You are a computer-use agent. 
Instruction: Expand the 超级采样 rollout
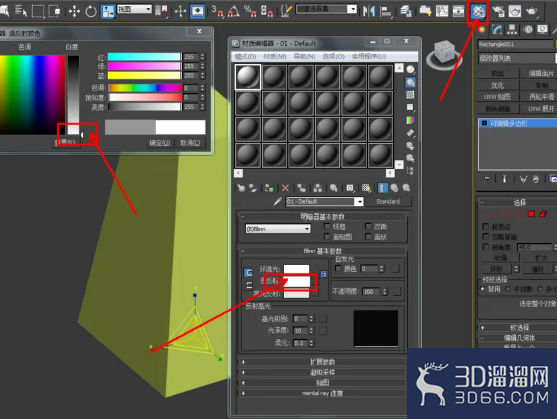(322, 372)
